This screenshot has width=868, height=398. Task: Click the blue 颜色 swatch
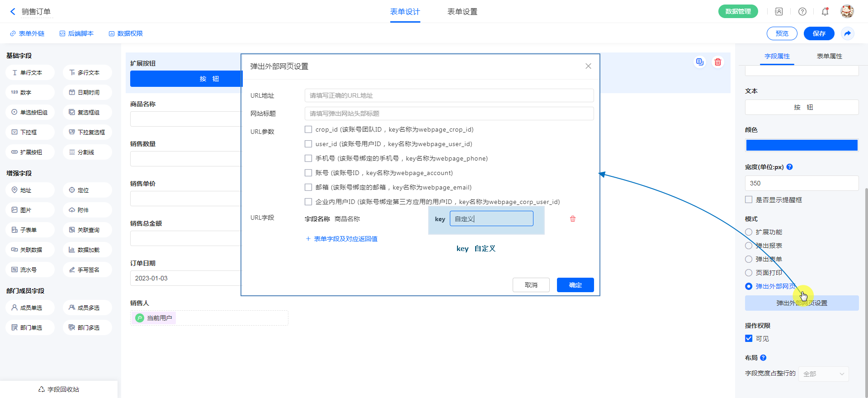(x=802, y=145)
